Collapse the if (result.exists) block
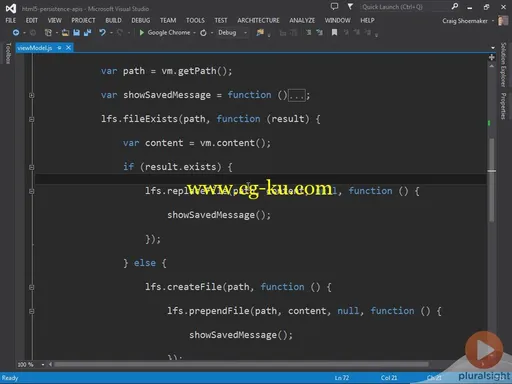Screen dimensions: 512x384 point(32,167)
